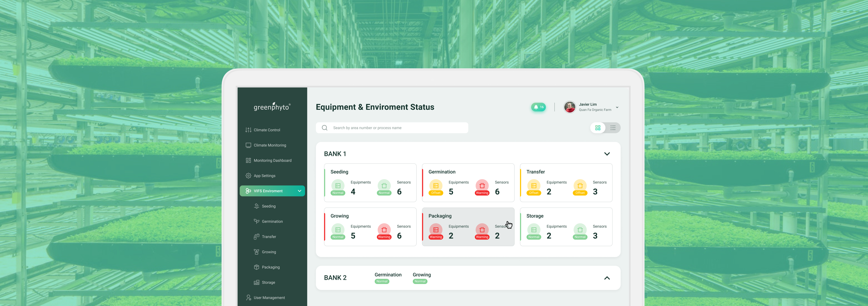Click BANK 2 Germination Normal badge
Viewport: 868px width, 306px height.
[382, 281]
